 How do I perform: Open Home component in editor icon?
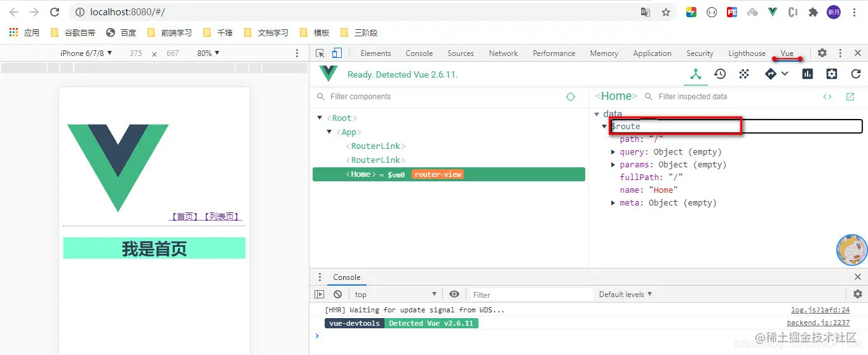(850, 97)
